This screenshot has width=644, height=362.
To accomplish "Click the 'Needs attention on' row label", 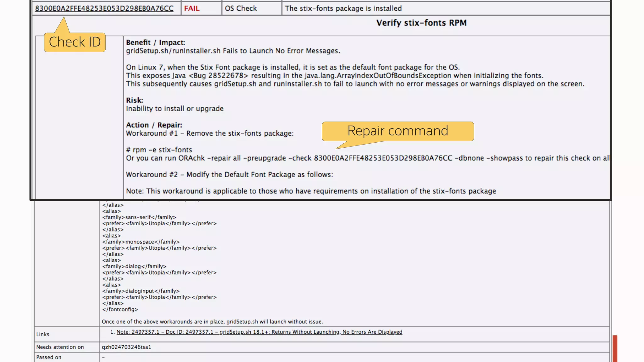I will (60, 347).
